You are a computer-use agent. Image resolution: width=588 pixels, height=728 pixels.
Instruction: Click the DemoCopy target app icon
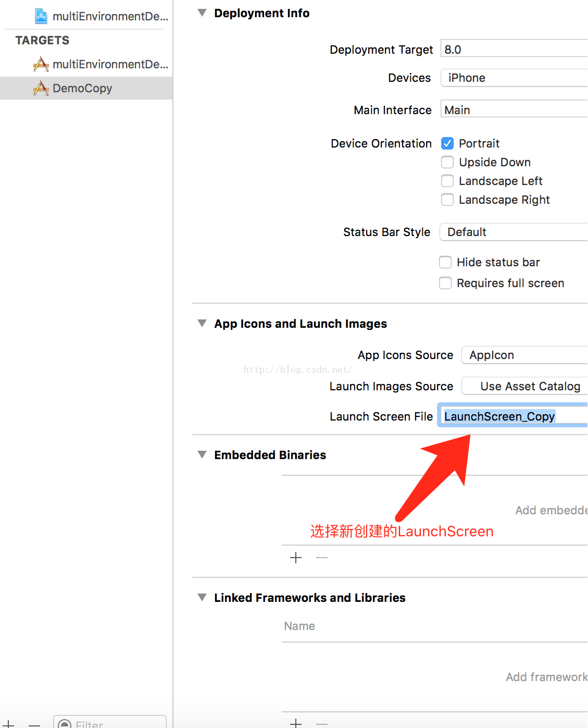click(41, 89)
